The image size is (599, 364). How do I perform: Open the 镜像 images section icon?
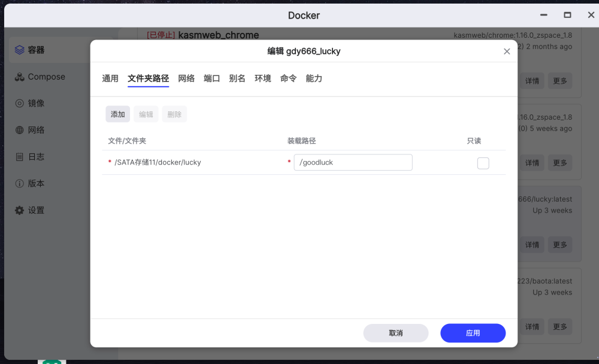[20, 104]
